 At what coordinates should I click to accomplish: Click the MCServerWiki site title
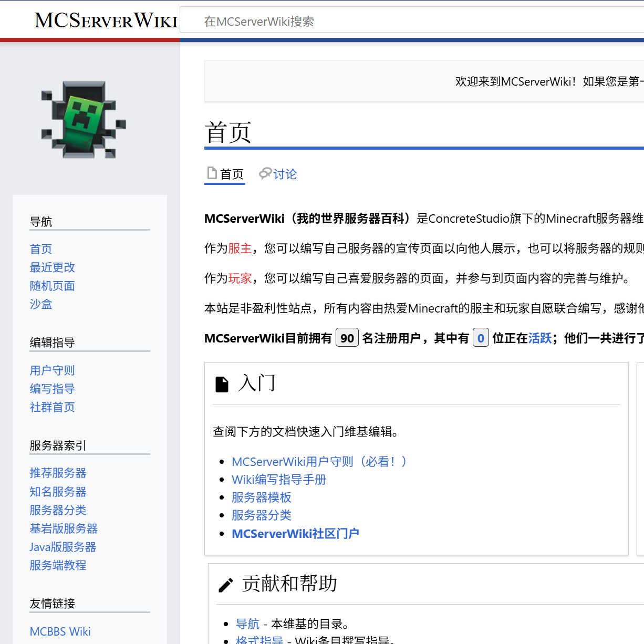click(x=106, y=21)
